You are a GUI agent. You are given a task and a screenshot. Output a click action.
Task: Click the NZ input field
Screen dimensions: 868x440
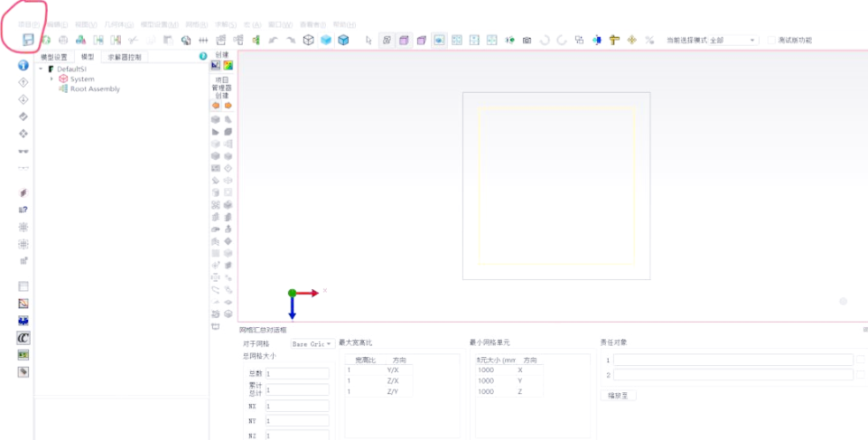297,435
